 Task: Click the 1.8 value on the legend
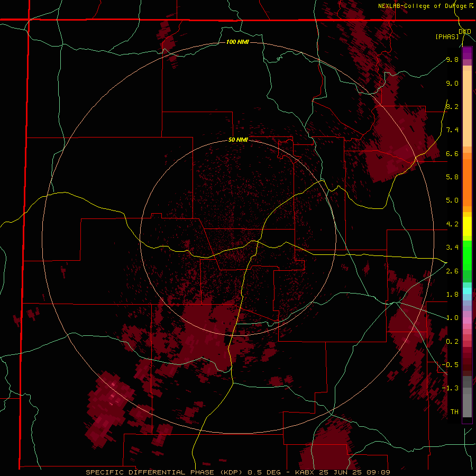click(x=452, y=295)
